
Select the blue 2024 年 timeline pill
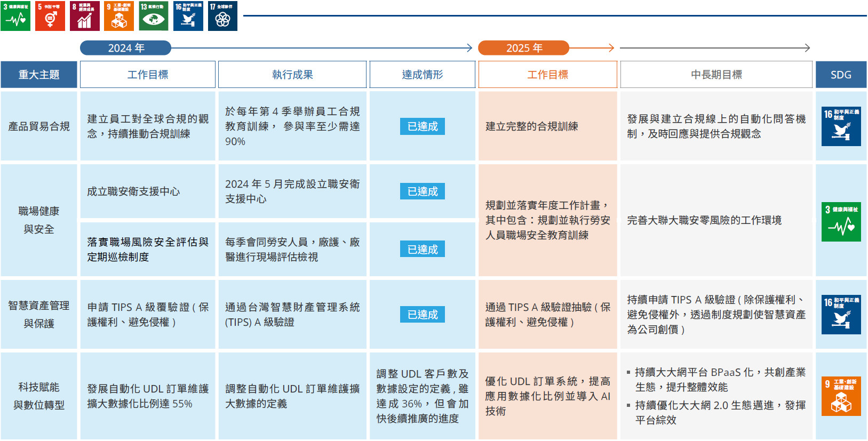pos(126,48)
